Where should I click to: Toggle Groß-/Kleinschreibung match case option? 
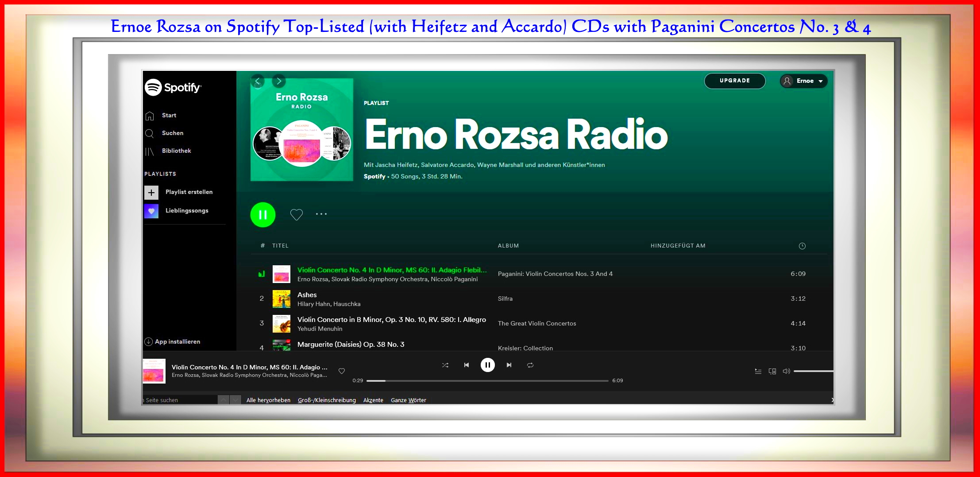(327, 400)
